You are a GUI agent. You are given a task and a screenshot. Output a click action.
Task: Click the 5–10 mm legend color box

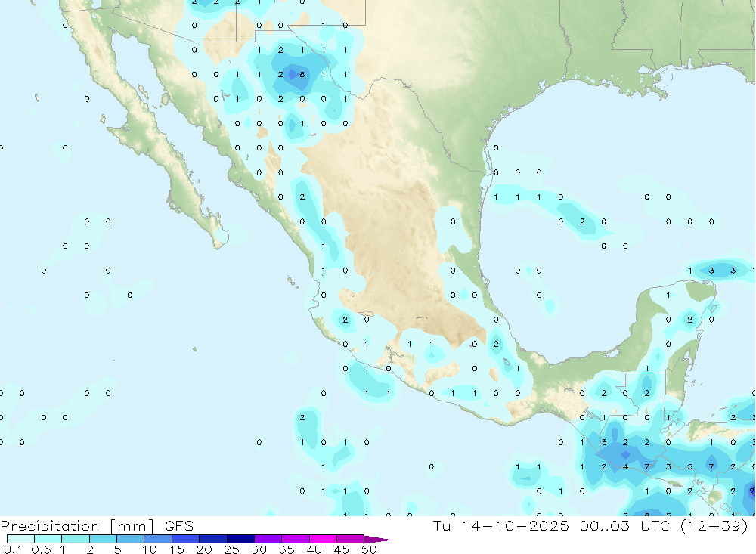click(x=131, y=539)
